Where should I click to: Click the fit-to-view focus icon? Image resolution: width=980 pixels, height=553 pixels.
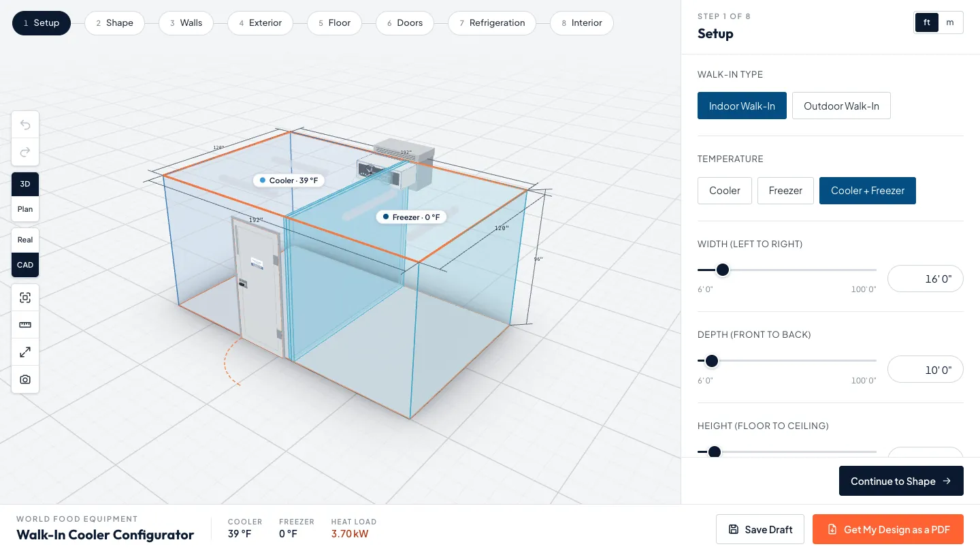(x=25, y=298)
